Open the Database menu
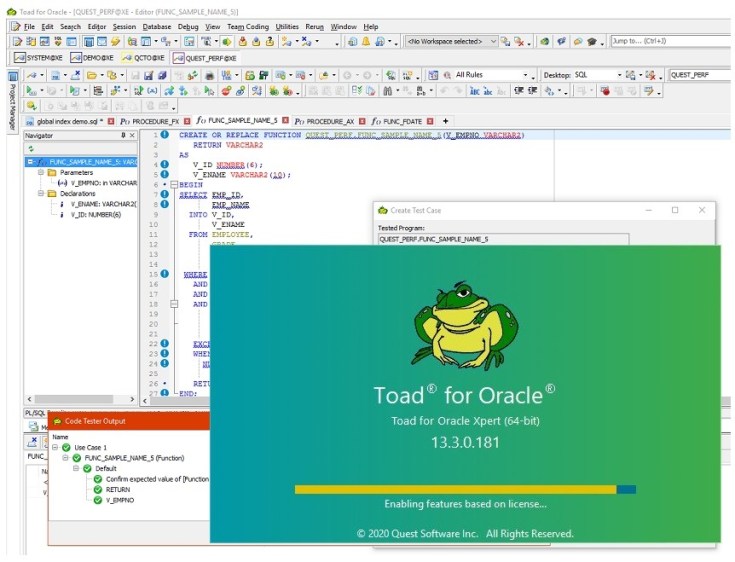Screen dimensions: 735x562 [x=157, y=27]
